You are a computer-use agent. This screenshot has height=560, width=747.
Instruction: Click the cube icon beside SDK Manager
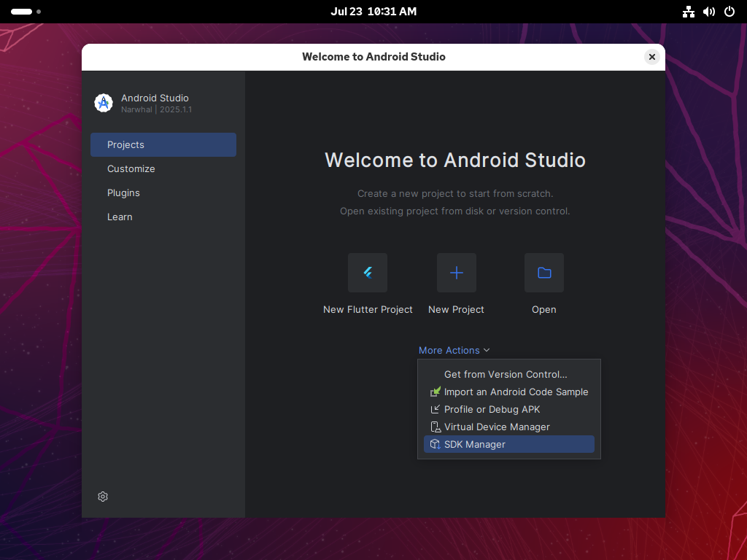(435, 444)
